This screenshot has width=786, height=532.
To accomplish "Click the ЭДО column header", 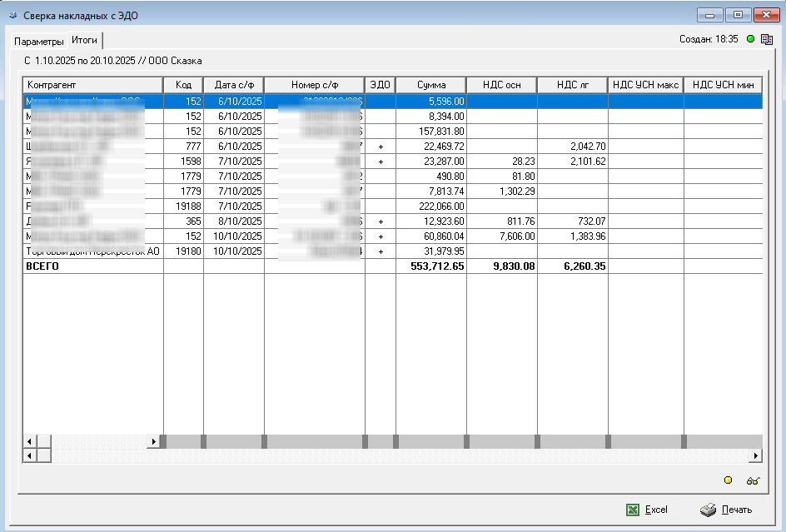I will click(380, 85).
